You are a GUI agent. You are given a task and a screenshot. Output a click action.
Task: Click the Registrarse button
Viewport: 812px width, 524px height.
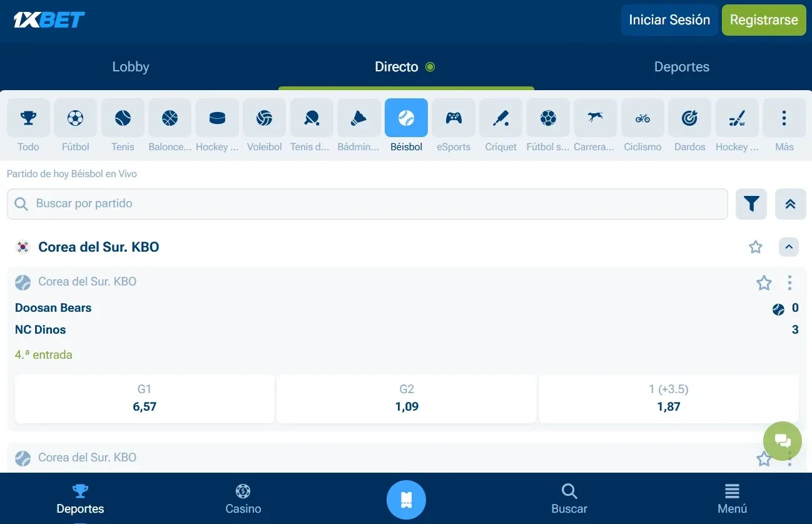coord(764,20)
